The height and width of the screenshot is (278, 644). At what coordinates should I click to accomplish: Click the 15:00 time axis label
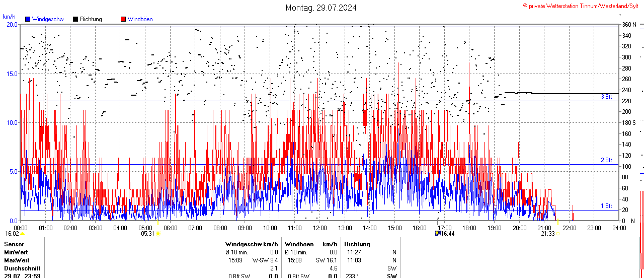tap(395, 228)
